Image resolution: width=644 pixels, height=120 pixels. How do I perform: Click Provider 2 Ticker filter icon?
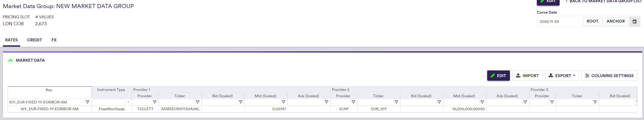tap(396, 102)
